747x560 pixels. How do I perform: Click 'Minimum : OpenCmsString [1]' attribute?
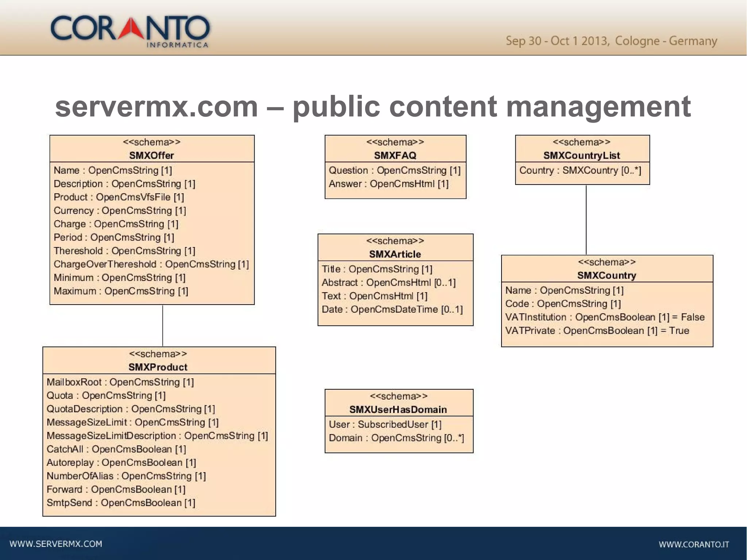pos(120,278)
